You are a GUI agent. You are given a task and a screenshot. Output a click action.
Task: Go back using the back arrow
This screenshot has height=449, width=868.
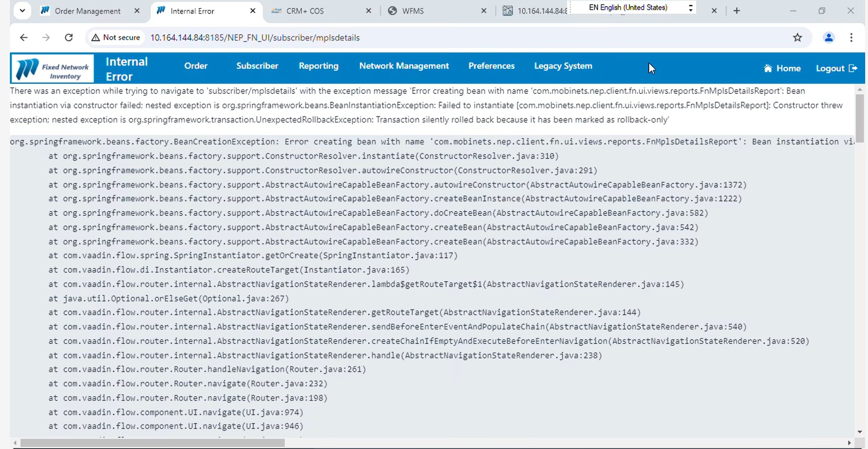click(24, 38)
